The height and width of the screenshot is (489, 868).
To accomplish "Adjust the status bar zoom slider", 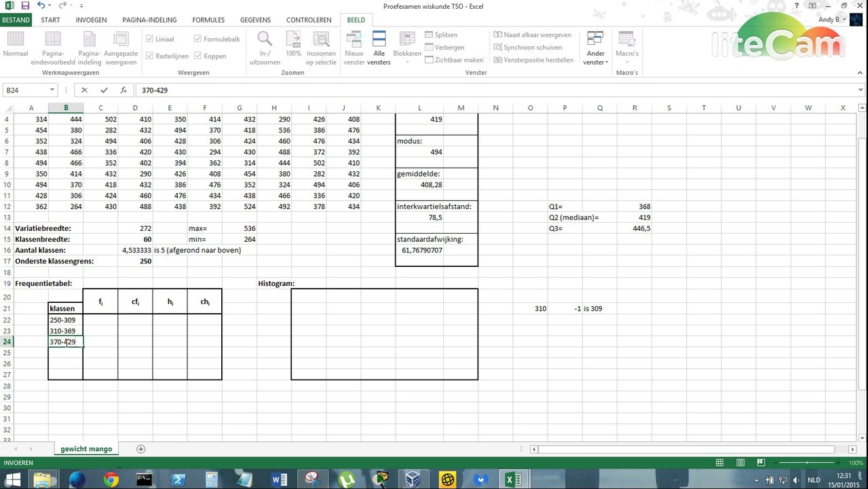I will click(x=808, y=463).
